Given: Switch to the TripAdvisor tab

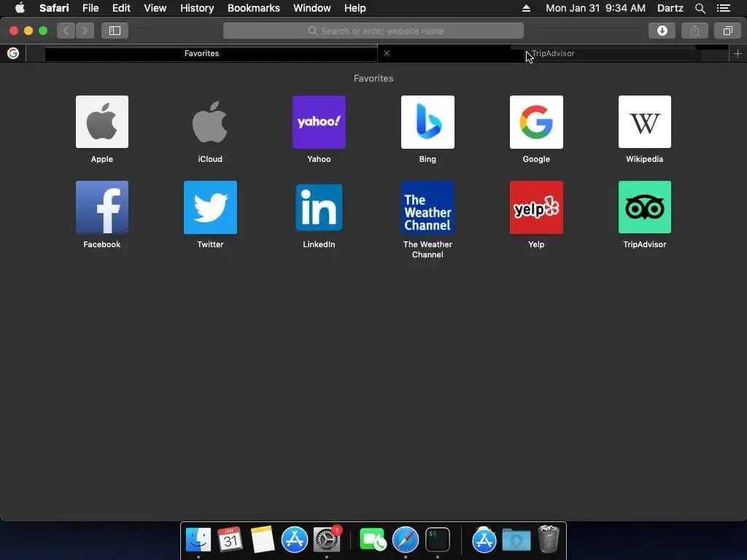Looking at the screenshot, I should coord(553,53).
